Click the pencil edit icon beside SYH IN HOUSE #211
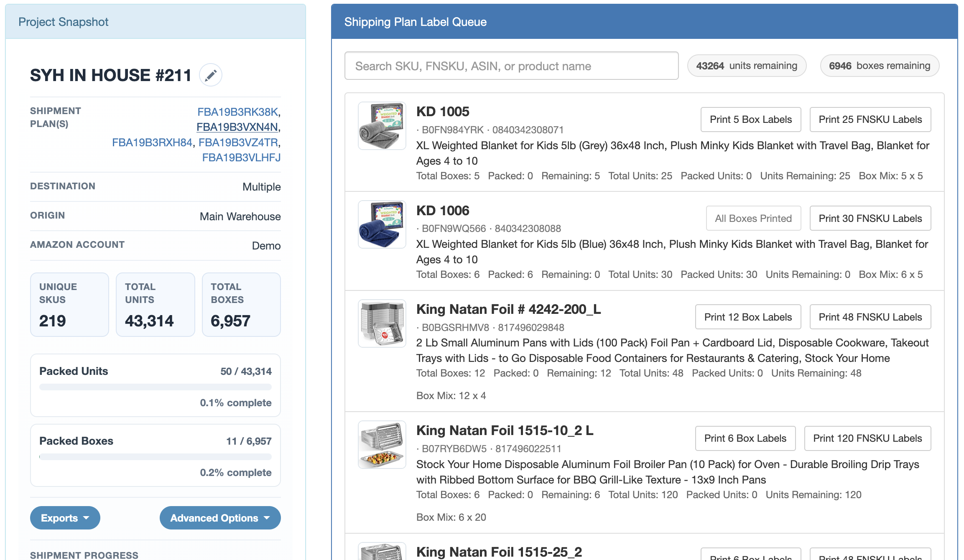The width and height of the screenshot is (964, 560). coord(211,75)
